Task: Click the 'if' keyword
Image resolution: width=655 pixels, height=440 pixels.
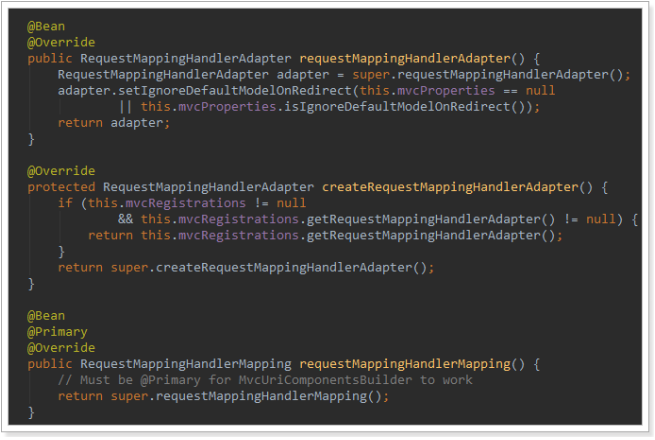Action: click(65, 203)
